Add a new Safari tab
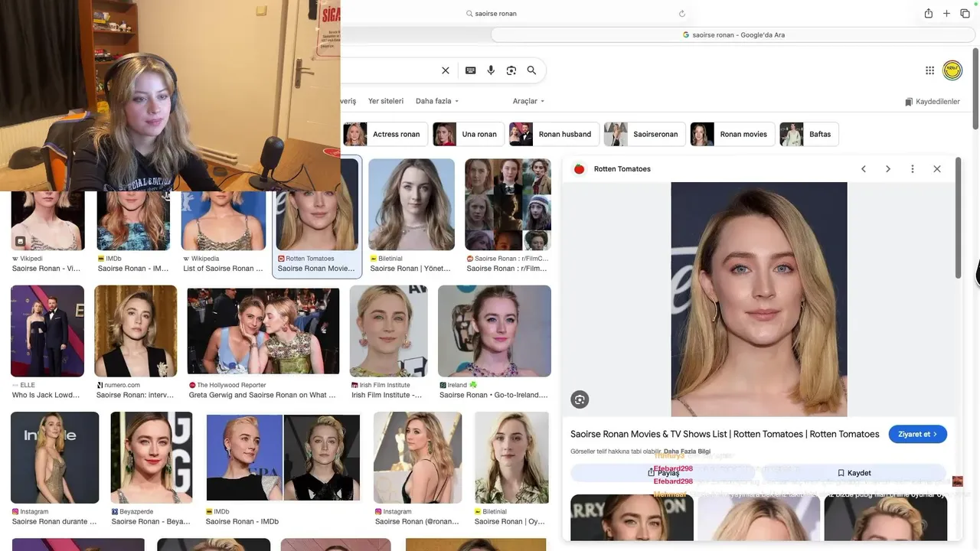The image size is (980, 551). 946,13
